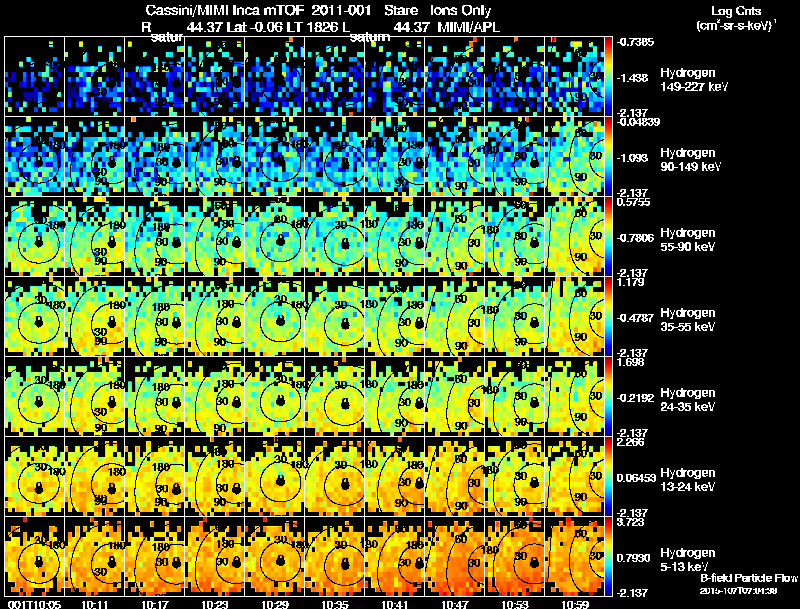Click the -0.7365 color scale value
This screenshot has width=800, height=609.
pos(635,42)
